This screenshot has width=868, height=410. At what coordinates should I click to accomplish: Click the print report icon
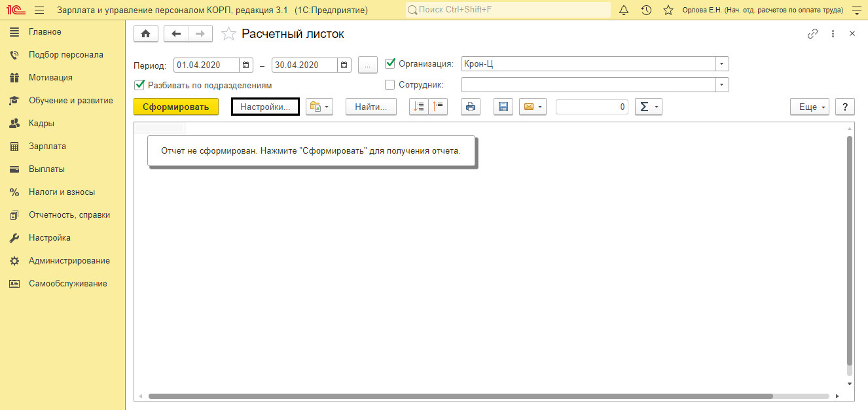[471, 107]
